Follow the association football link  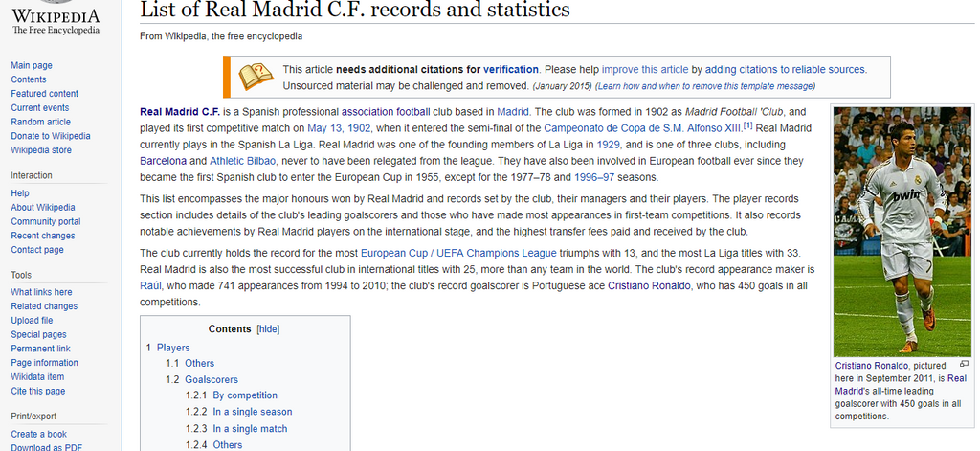point(386,112)
